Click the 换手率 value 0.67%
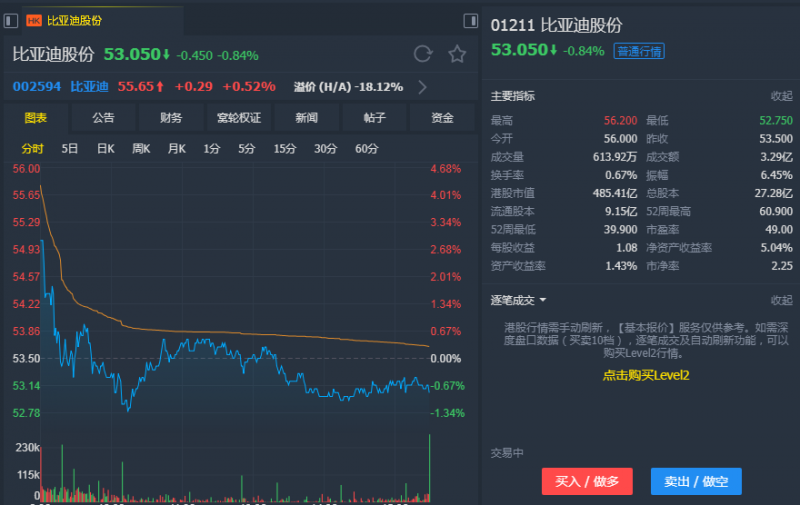 [621, 175]
